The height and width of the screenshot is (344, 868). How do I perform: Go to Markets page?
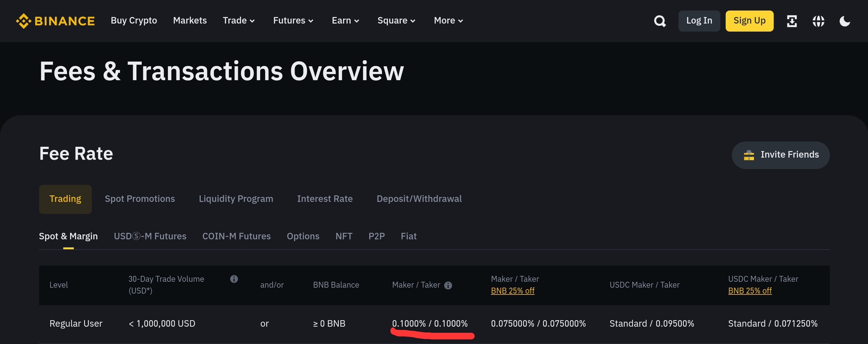point(190,20)
